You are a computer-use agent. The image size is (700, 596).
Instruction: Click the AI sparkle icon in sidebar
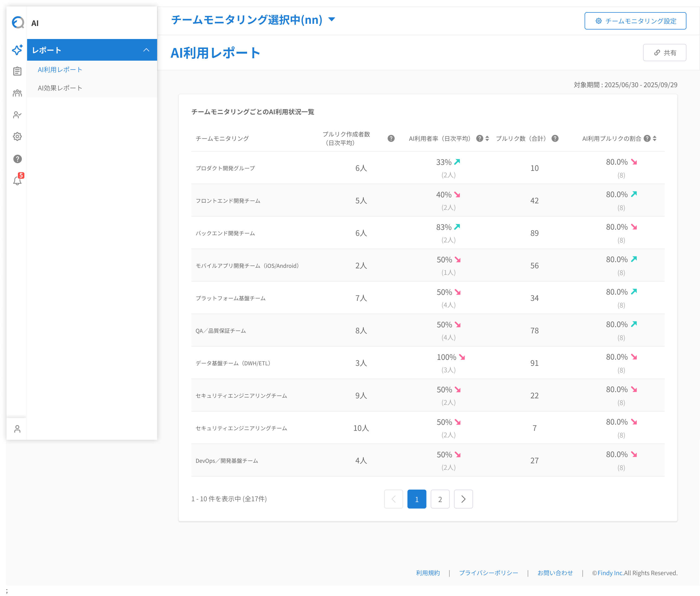pyautogui.click(x=17, y=50)
